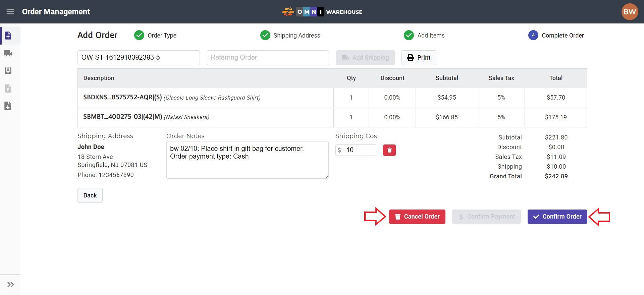
Task: Delete shipping cost with red trash button
Action: pyautogui.click(x=389, y=150)
